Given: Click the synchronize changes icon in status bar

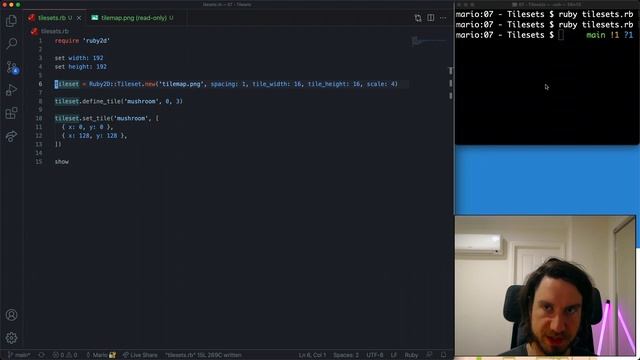Looking at the screenshot, I should pyautogui.click(x=41, y=355).
